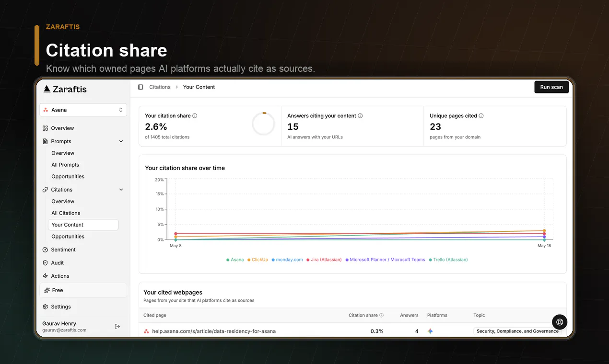
Task: Click the Audit shield icon
Action: (45, 263)
